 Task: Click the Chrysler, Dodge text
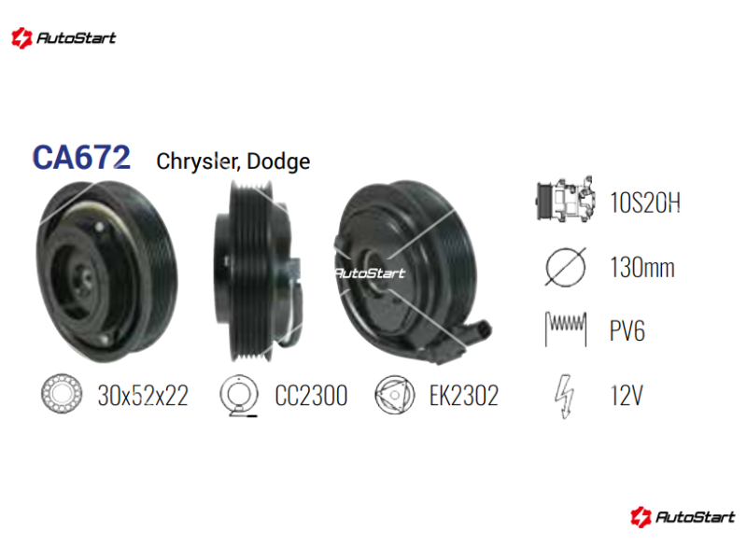tap(233, 161)
